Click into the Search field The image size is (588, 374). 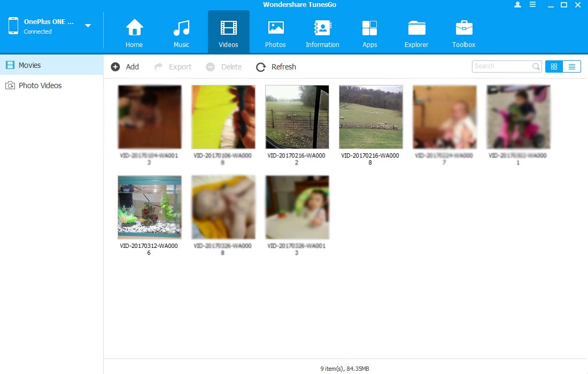[x=501, y=66]
